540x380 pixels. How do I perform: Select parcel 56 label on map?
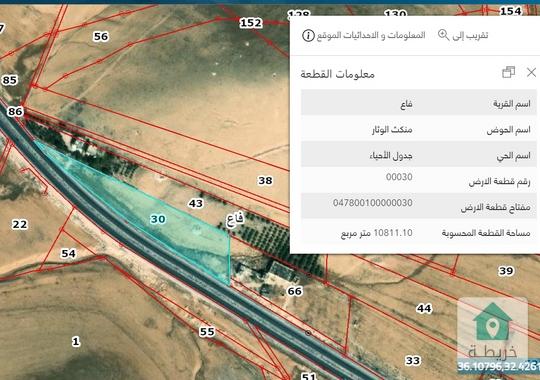coord(101,37)
